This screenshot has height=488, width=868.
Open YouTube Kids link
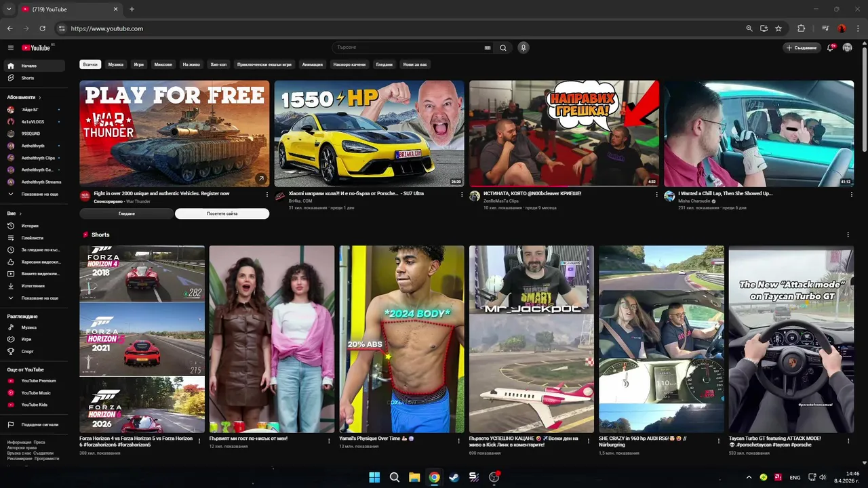(35, 405)
